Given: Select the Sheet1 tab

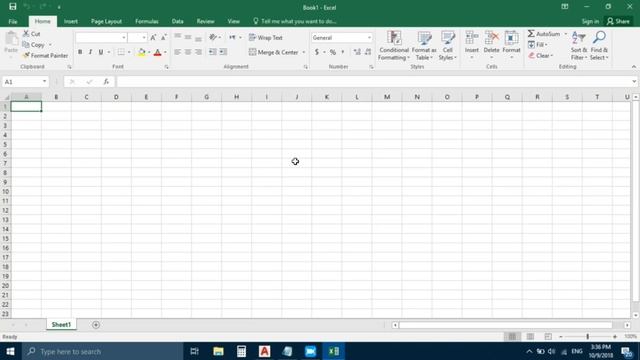Looking at the screenshot, I should pos(61,324).
